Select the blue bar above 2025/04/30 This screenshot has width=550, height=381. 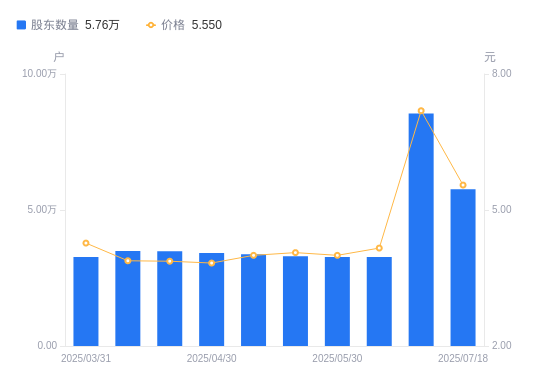coord(212,300)
